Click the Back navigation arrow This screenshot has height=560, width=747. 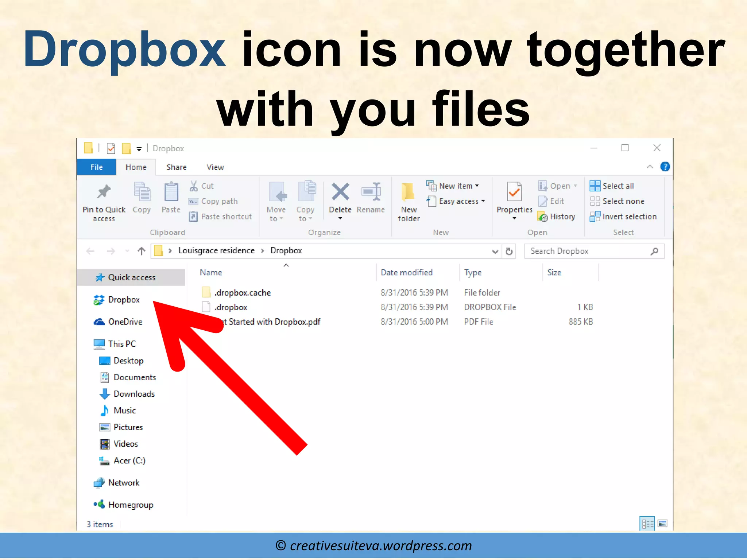click(90, 251)
